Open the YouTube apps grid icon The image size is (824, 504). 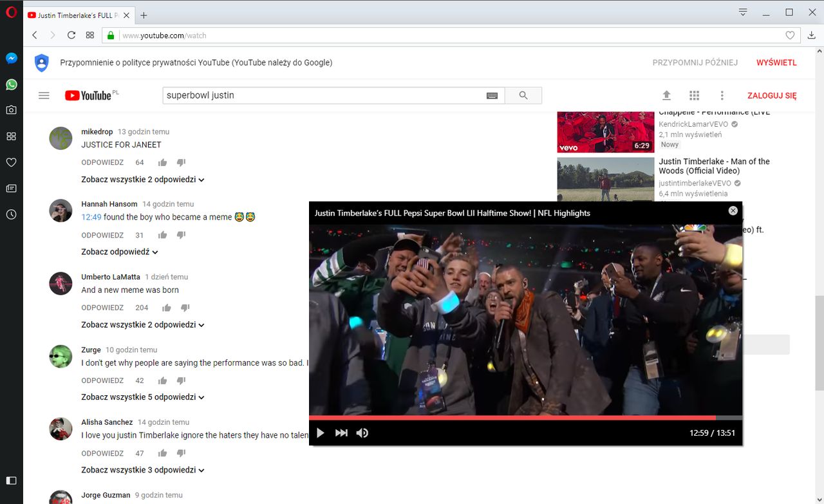(x=694, y=95)
